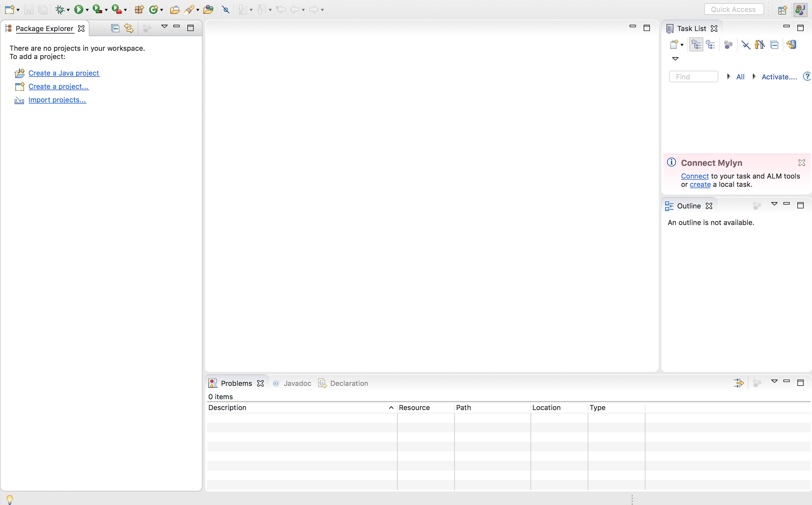Click the New Java Package icon
Screen dimensions: 812x505
pyautogui.click(x=139, y=9)
